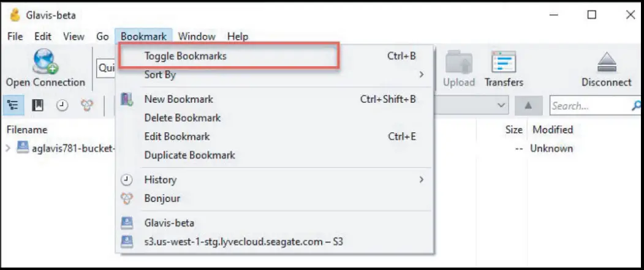644x270 pixels.
Task: Click the Open Connection globe icon
Action: coord(45,62)
